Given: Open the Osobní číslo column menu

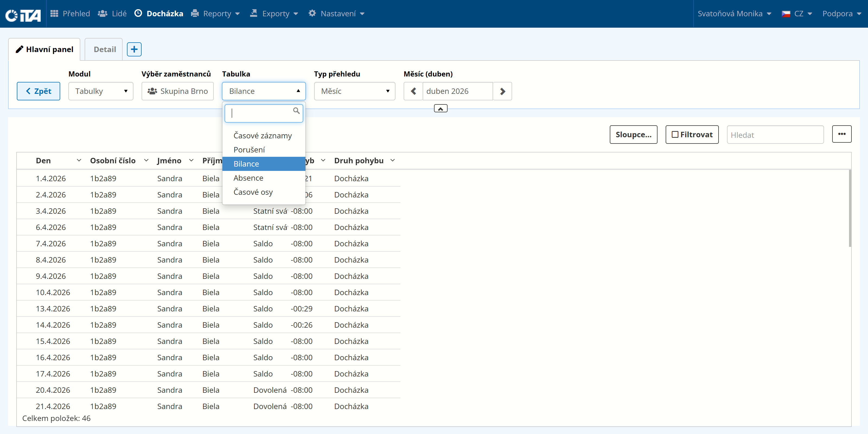Looking at the screenshot, I should click(x=146, y=160).
